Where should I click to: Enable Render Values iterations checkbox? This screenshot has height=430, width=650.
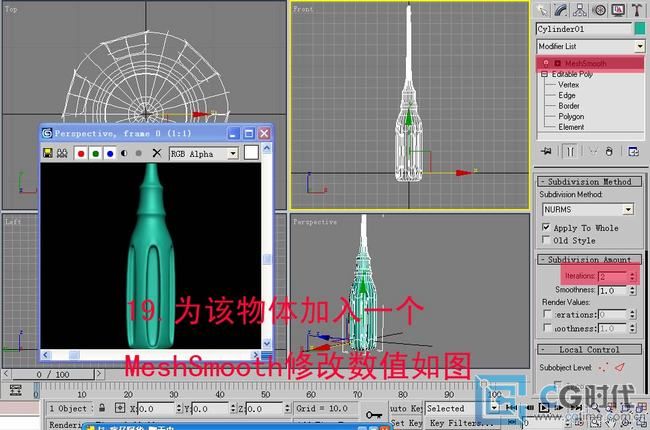pos(547,314)
